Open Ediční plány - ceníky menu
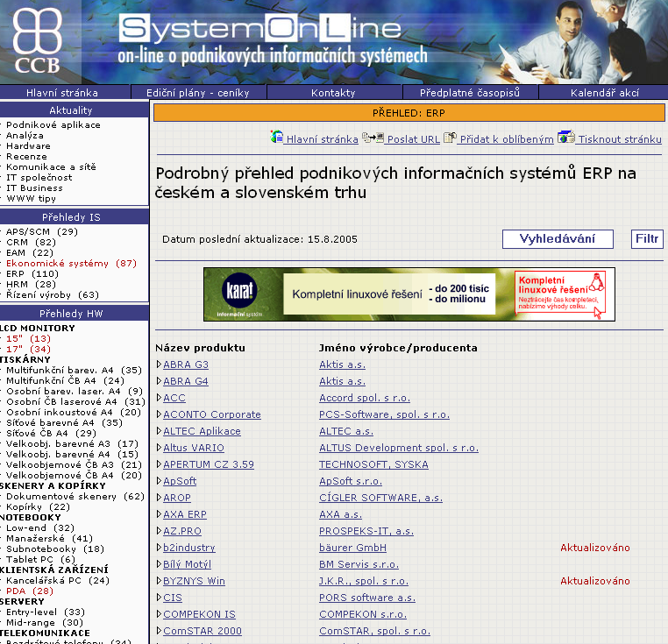The image size is (668, 644). pyautogui.click(x=197, y=92)
